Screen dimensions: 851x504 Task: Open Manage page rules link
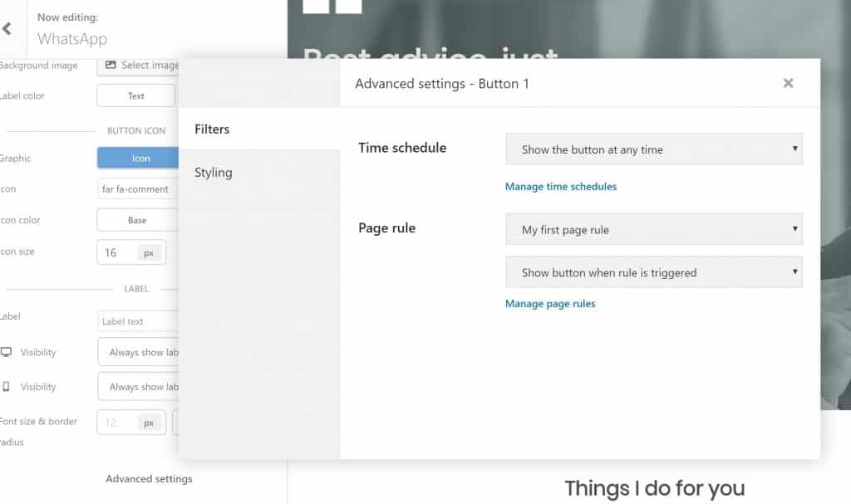click(x=550, y=304)
